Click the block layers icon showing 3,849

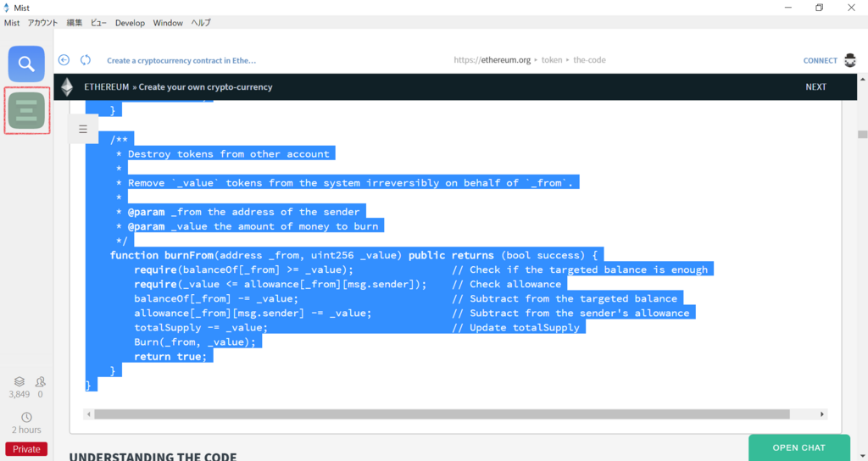click(19, 381)
